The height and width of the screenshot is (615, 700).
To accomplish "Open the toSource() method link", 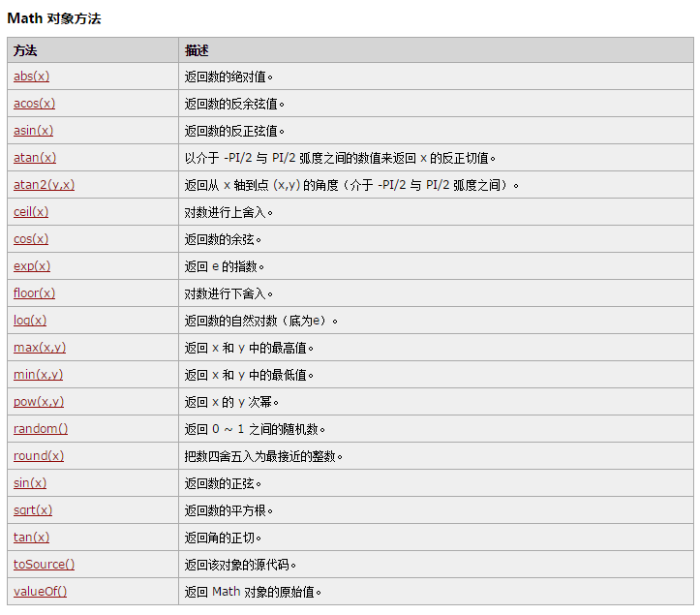I will pos(44,565).
